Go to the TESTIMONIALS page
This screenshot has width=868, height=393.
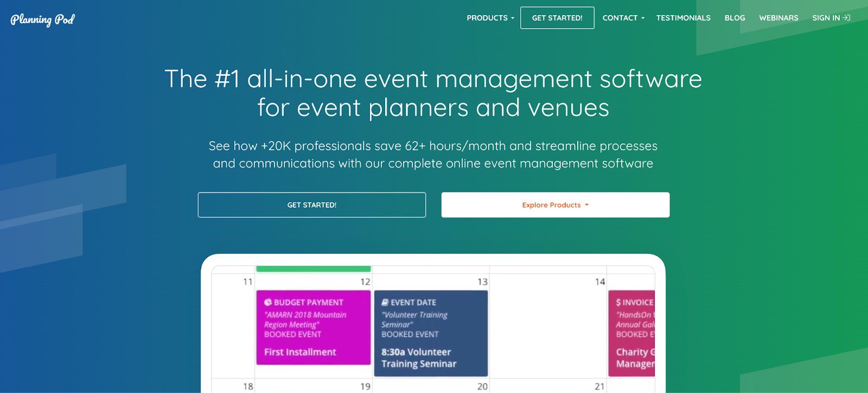(684, 18)
